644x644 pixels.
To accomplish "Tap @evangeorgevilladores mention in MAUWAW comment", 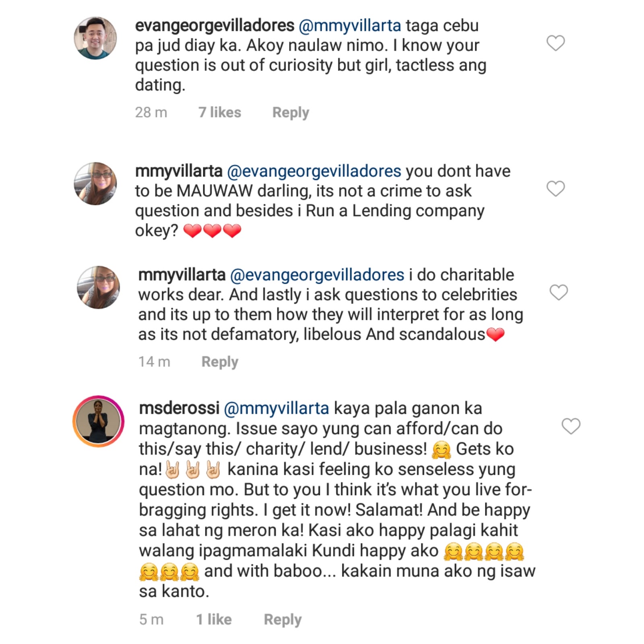I will pyautogui.click(x=314, y=171).
